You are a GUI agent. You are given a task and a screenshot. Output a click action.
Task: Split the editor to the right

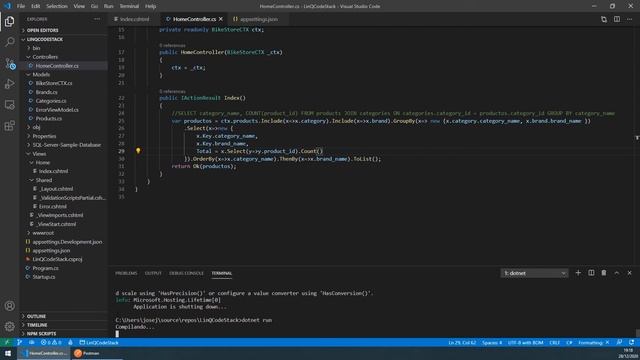[617, 19]
